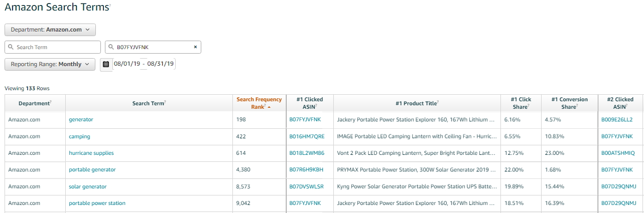Select the Viewing 133 Rows text
644x213 pixels.
(x=27, y=88)
